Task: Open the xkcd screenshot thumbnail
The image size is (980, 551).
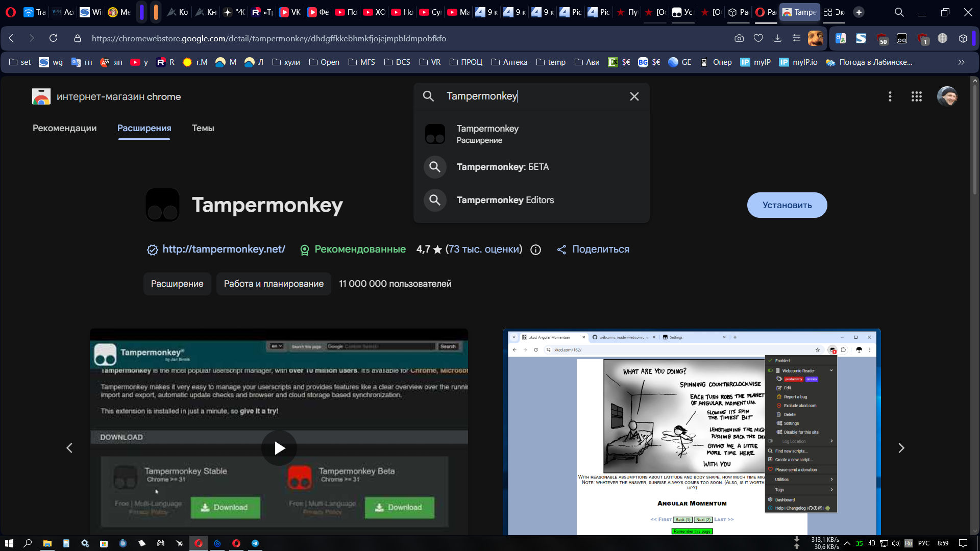Action: (x=692, y=432)
